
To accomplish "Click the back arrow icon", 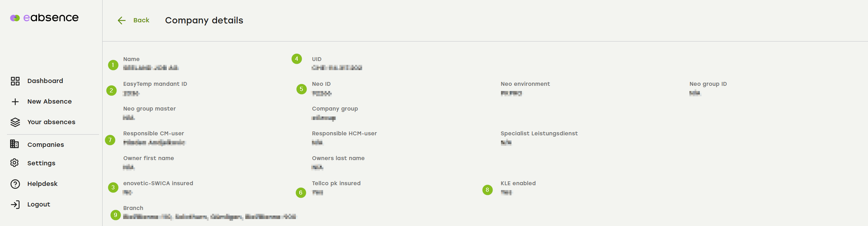I will point(121,21).
